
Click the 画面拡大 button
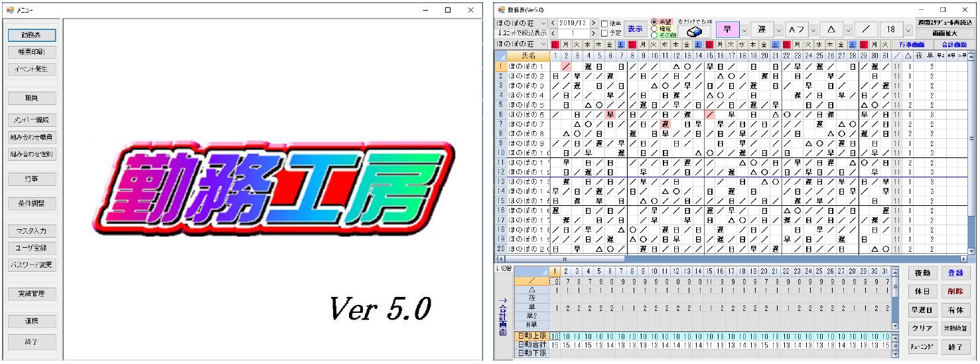945,32
